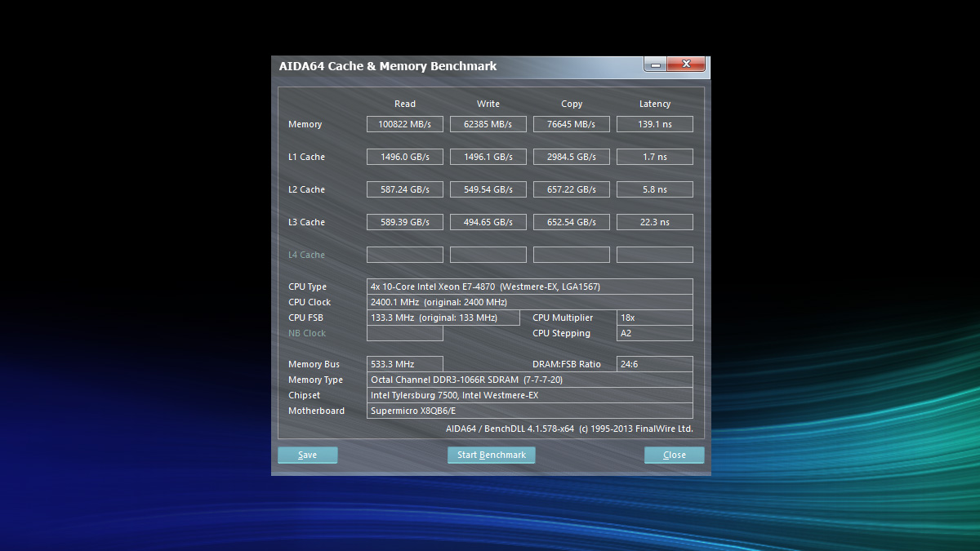Select the Memory Copy result cell

[x=571, y=124]
